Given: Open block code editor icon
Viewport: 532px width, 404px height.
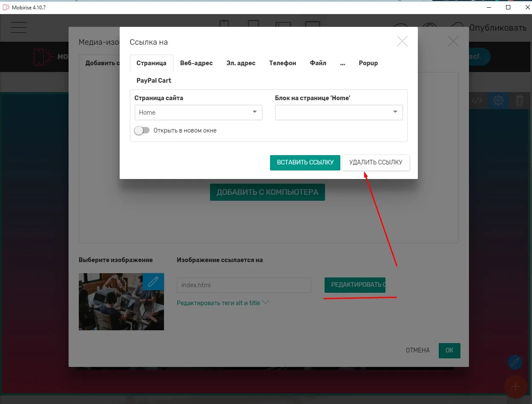Looking at the screenshot, I should pyautogui.click(x=477, y=101).
